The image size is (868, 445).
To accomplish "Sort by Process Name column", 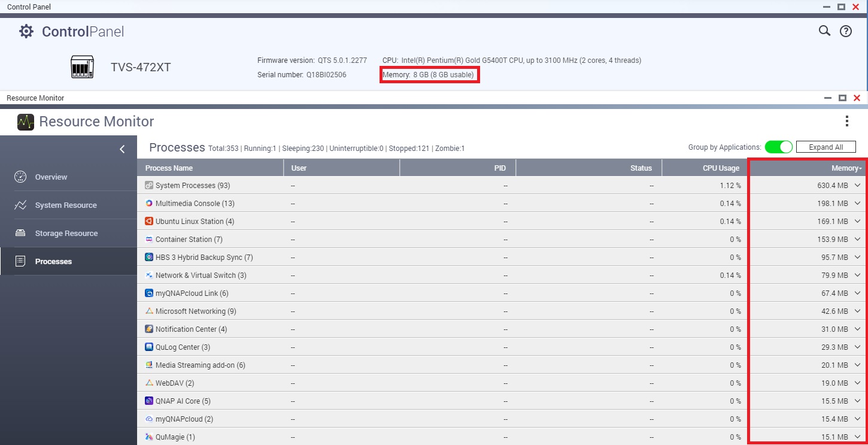I will click(210, 168).
